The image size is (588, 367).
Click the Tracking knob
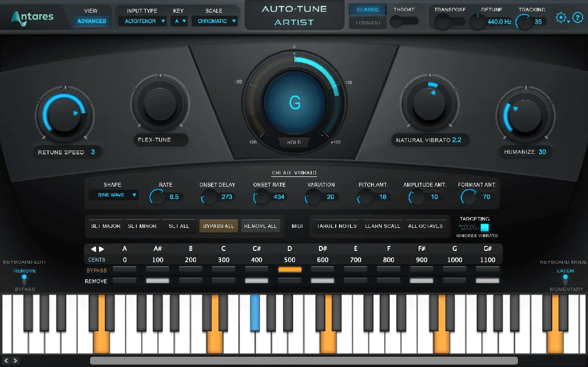[x=524, y=22]
